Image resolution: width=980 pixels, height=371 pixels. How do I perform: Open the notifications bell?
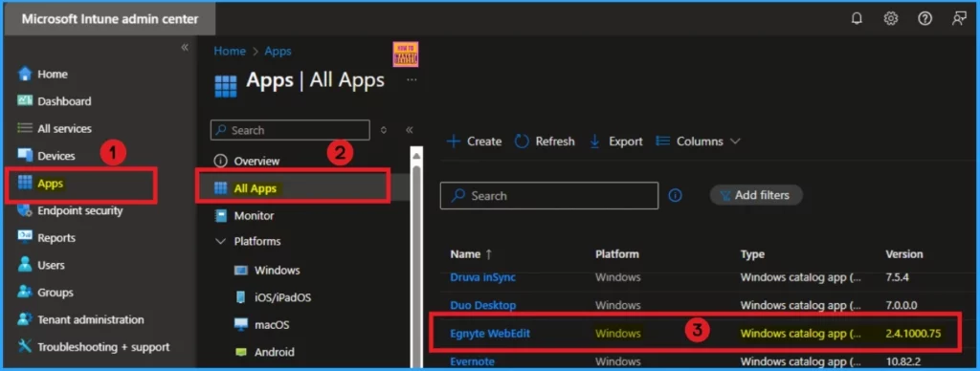click(857, 19)
